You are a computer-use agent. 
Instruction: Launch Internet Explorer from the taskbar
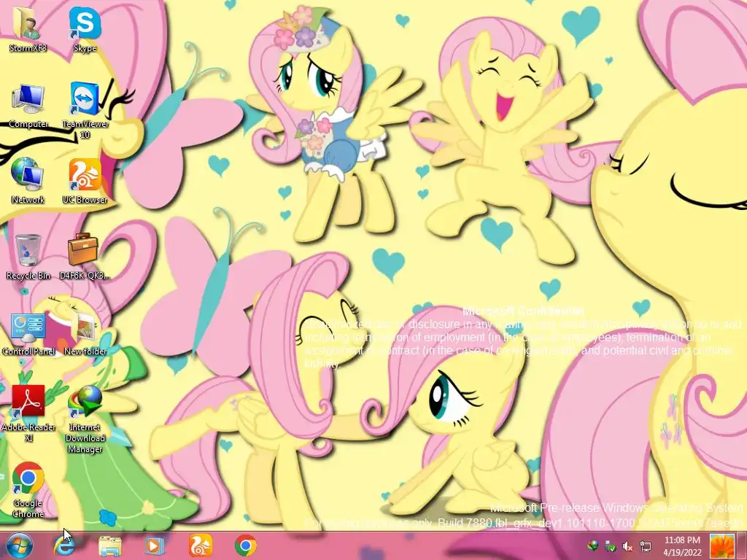(x=64, y=545)
